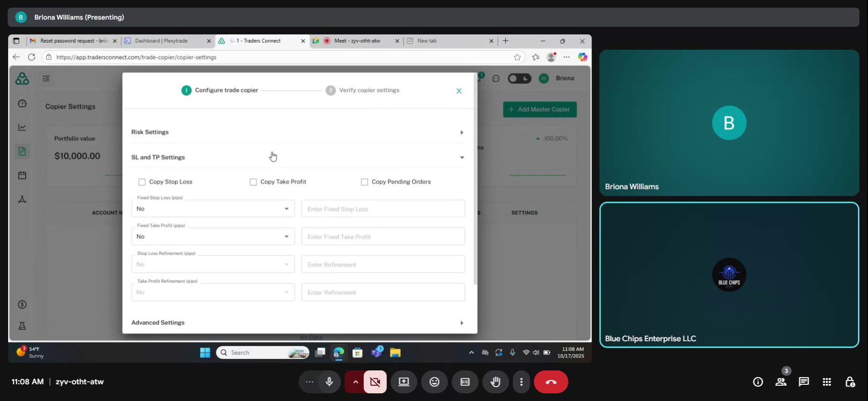Open the Briona profile menu
Image resolution: width=868 pixels, height=401 pixels.
coord(556,78)
